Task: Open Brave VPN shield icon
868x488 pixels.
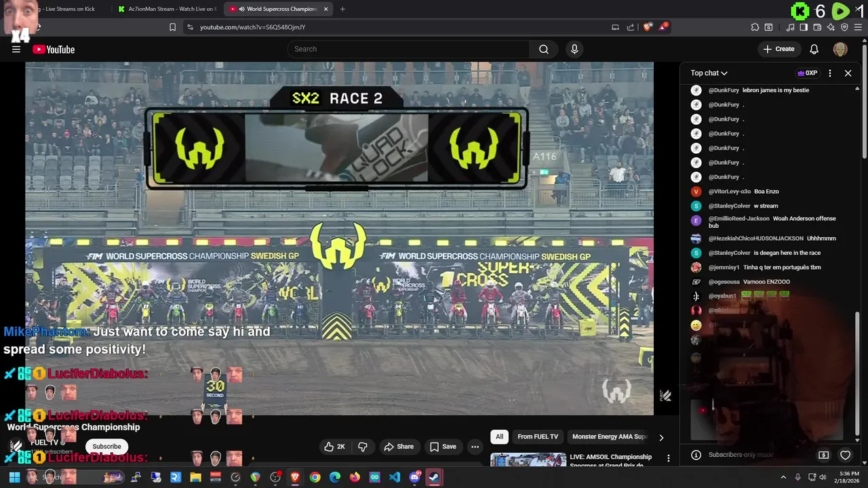Action: [844, 27]
